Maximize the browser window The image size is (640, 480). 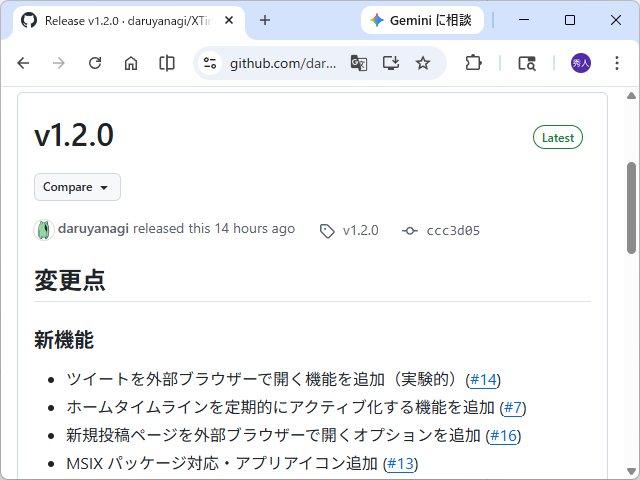[x=570, y=20]
